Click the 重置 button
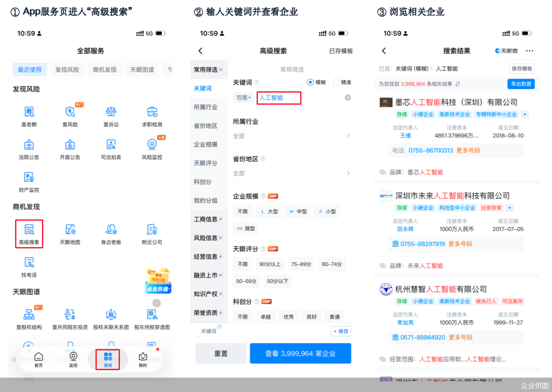Viewport: 552px width, 392px height. tap(221, 354)
